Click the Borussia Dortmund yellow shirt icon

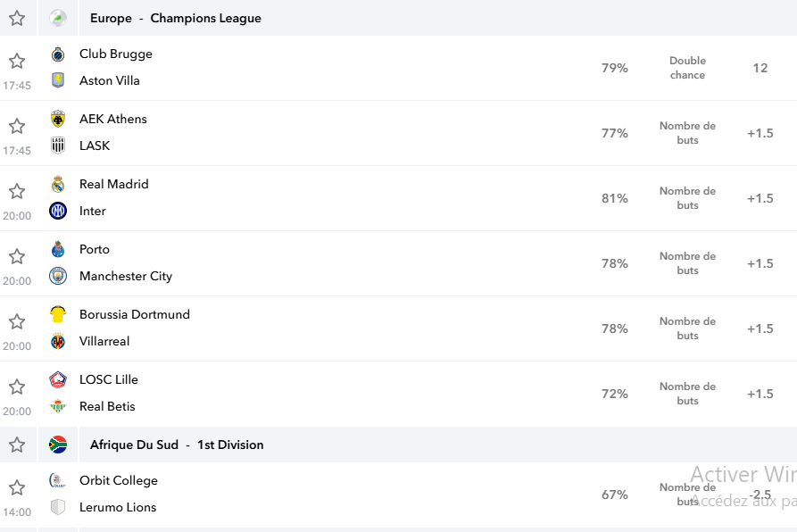pos(58,314)
